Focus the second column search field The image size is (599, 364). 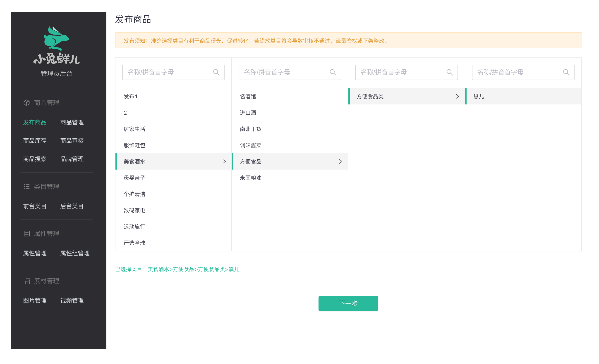(290, 72)
